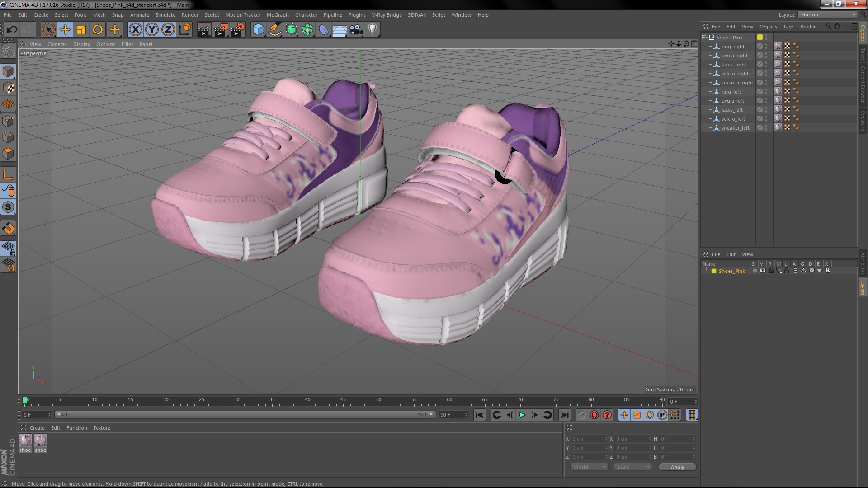Go to end of animation
The image size is (868, 488).
pyautogui.click(x=565, y=415)
